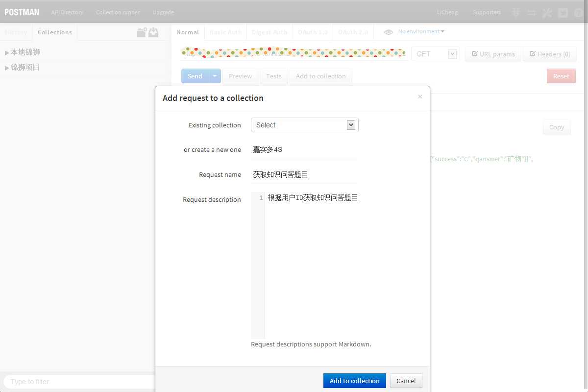This screenshot has width=588, height=392.
Task: Open Collection runner in top bar
Action: (118, 12)
